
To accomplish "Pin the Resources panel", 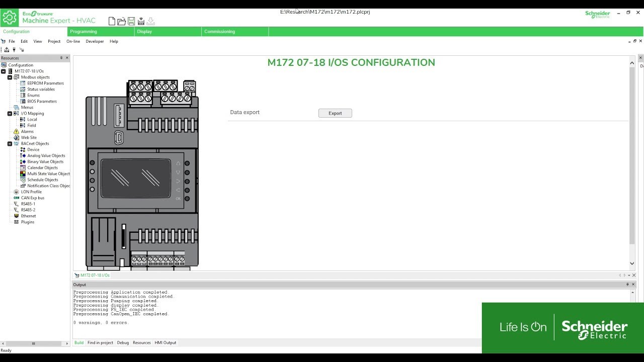I will (x=61, y=58).
